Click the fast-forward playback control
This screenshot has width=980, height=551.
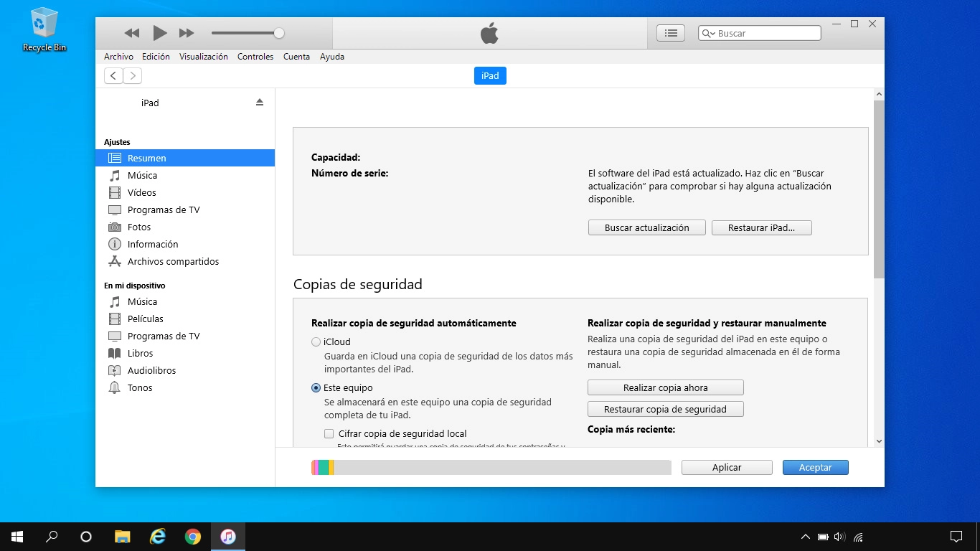pos(186,32)
